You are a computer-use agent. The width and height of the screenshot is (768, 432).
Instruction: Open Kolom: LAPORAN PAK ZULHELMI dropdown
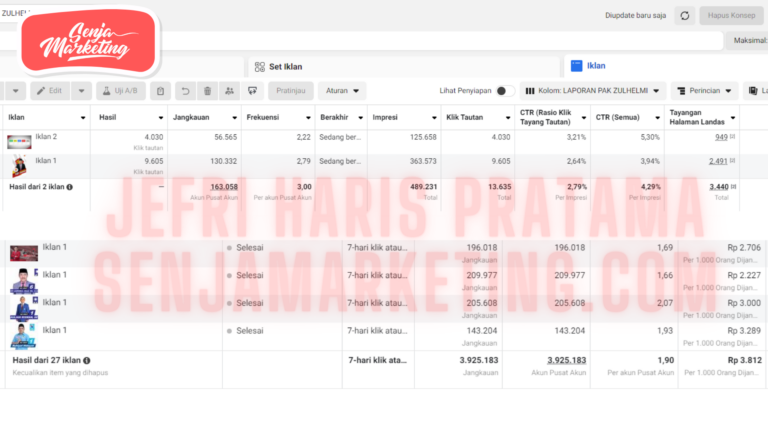pyautogui.click(x=593, y=91)
